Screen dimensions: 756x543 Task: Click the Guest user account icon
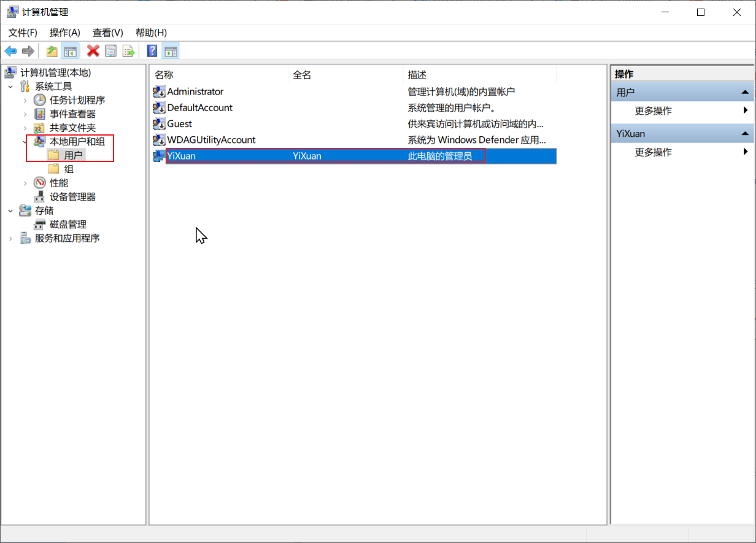point(159,123)
